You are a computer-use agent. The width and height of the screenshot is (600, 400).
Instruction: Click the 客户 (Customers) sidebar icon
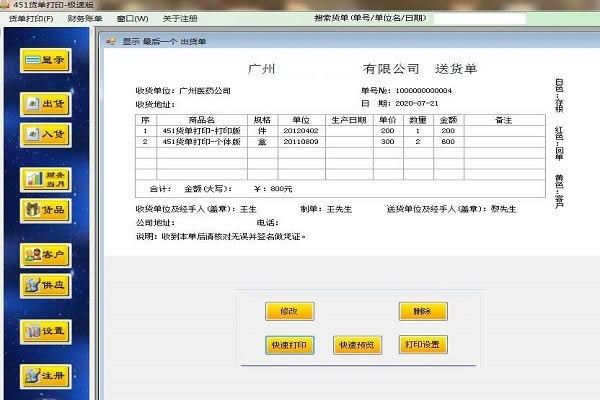click(47, 256)
